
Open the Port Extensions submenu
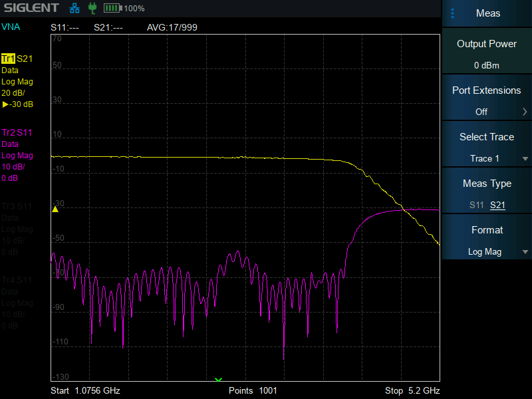pyautogui.click(x=487, y=98)
